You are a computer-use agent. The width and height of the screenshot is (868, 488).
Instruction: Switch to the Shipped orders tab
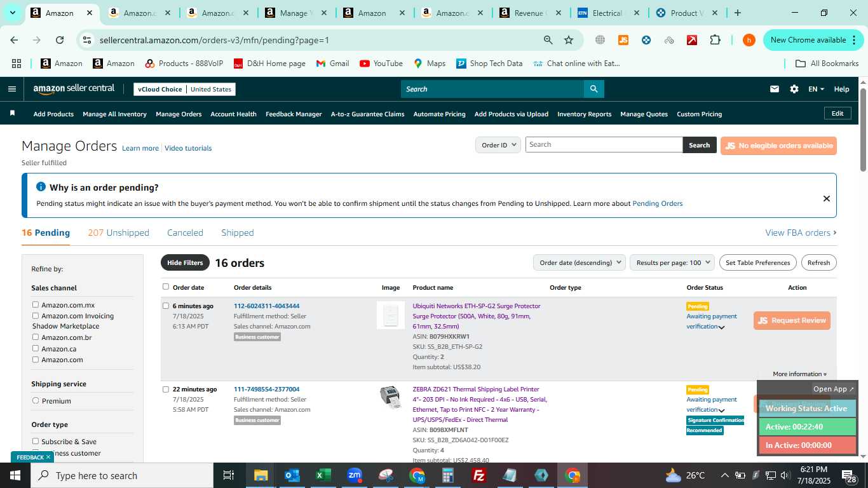tap(238, 233)
